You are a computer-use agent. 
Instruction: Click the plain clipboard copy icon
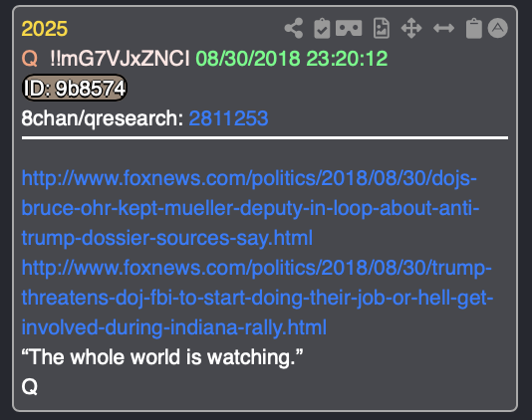point(473,28)
